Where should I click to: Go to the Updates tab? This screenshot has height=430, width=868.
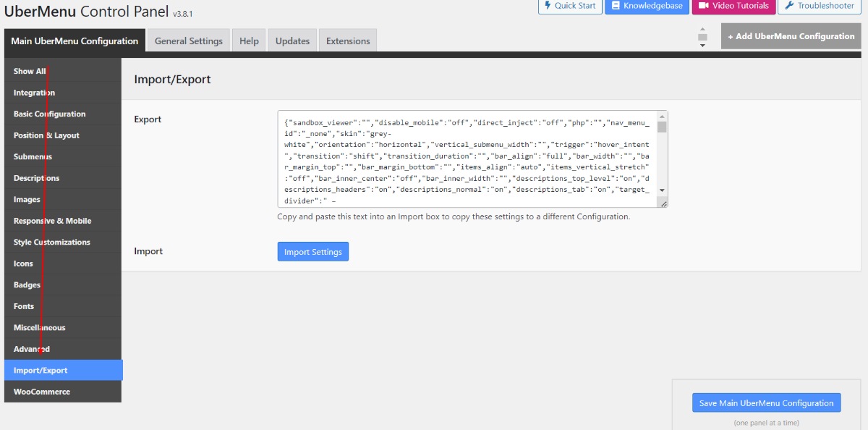292,41
